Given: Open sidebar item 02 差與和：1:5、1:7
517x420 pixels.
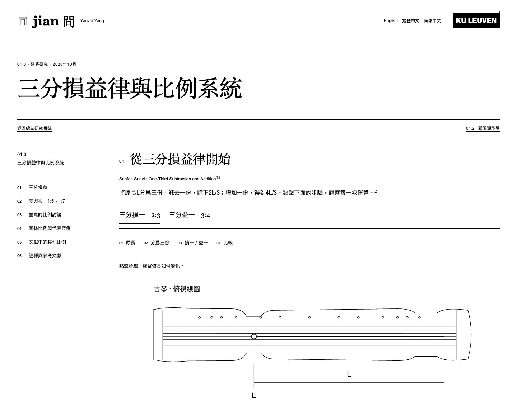Looking at the screenshot, I should point(41,201).
